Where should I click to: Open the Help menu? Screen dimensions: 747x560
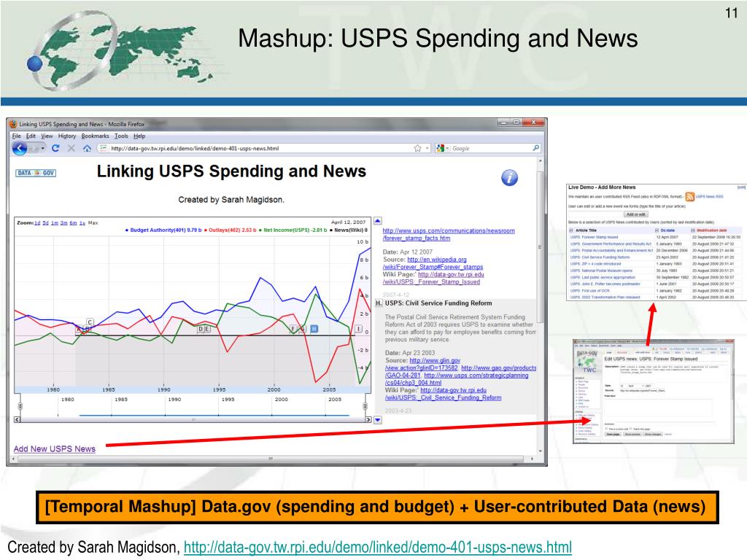point(139,136)
